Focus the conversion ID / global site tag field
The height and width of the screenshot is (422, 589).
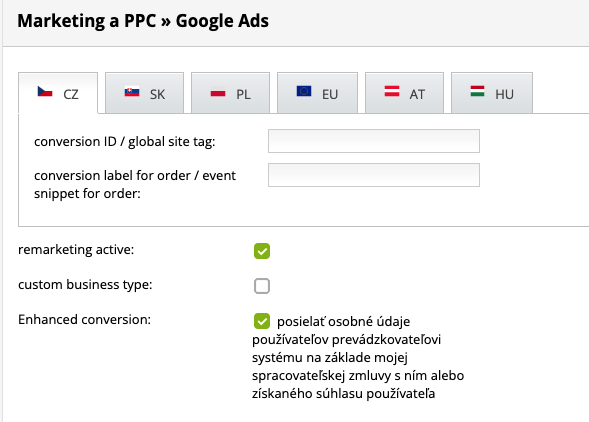[374, 141]
